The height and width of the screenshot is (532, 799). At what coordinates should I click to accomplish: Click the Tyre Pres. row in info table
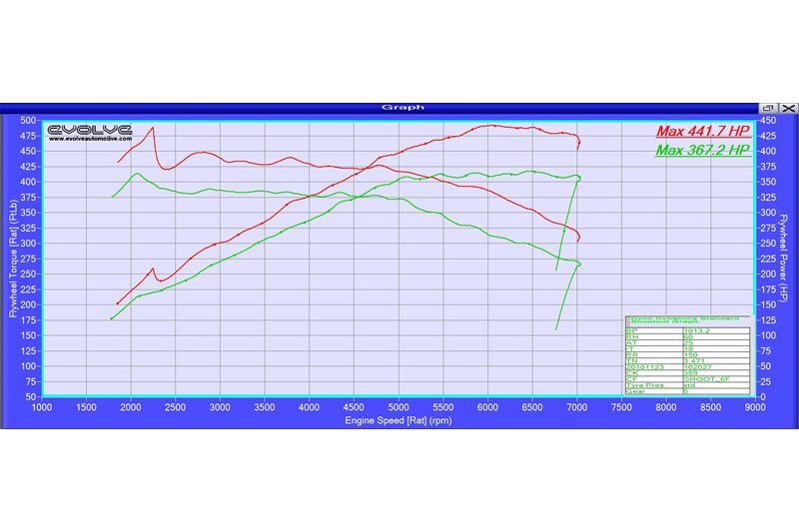click(649, 385)
